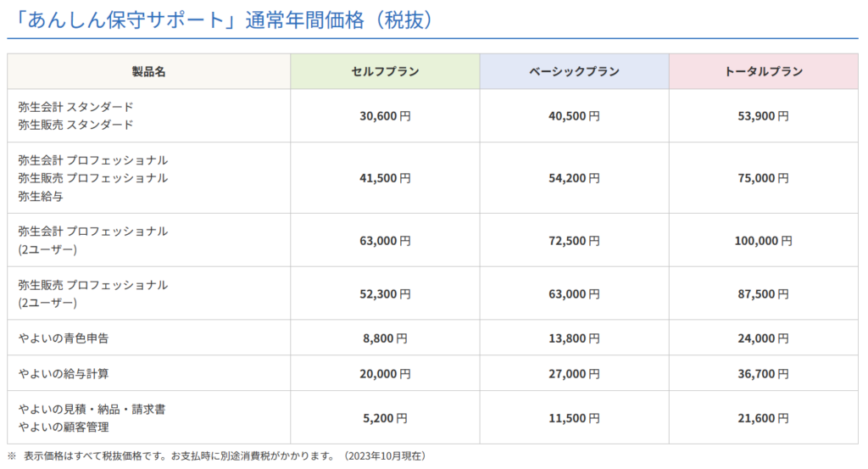Click the 36,700円 price cell
The height and width of the screenshot is (469, 868).
coord(764,374)
